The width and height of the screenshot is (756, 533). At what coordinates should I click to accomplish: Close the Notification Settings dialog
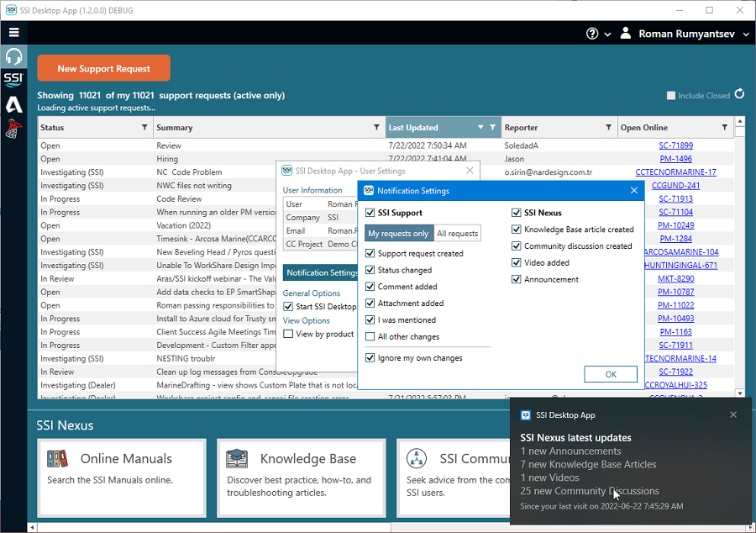[634, 191]
